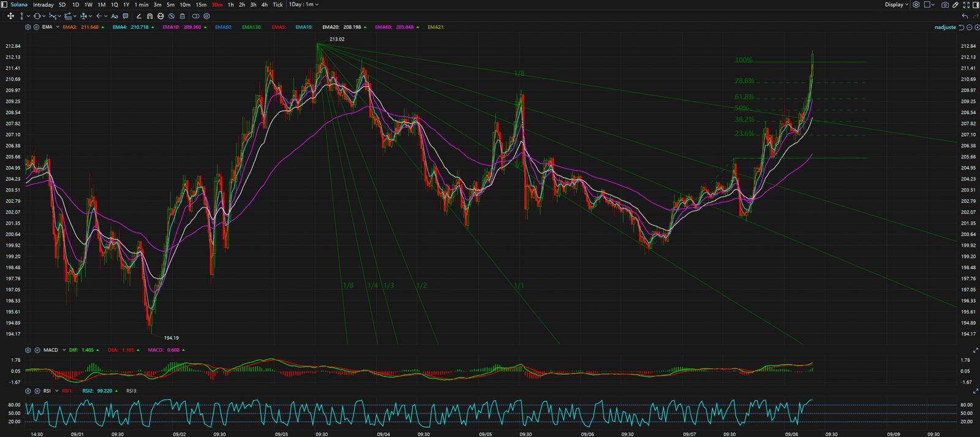Select the circle shape drawing tool

pyautogui.click(x=37, y=16)
